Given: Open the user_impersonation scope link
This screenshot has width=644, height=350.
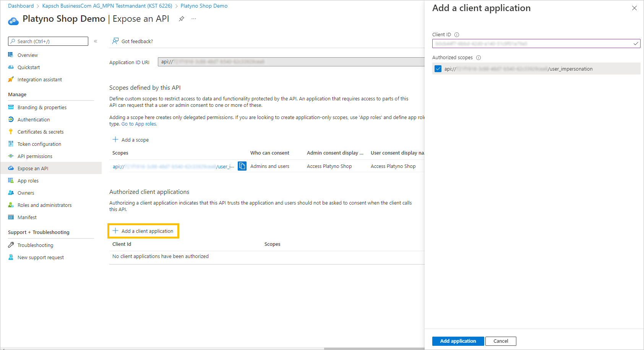Looking at the screenshot, I should (x=173, y=166).
